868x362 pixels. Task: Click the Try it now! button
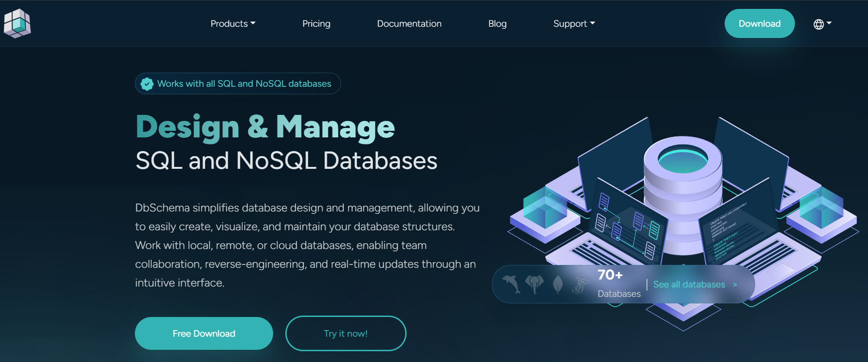[346, 333]
